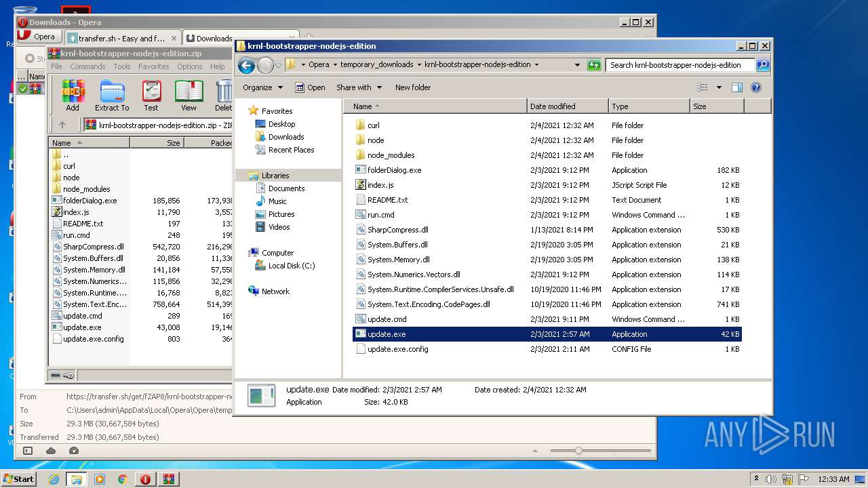The image size is (868, 488).
Task: Click the Explorer search input field
Action: pos(680,65)
